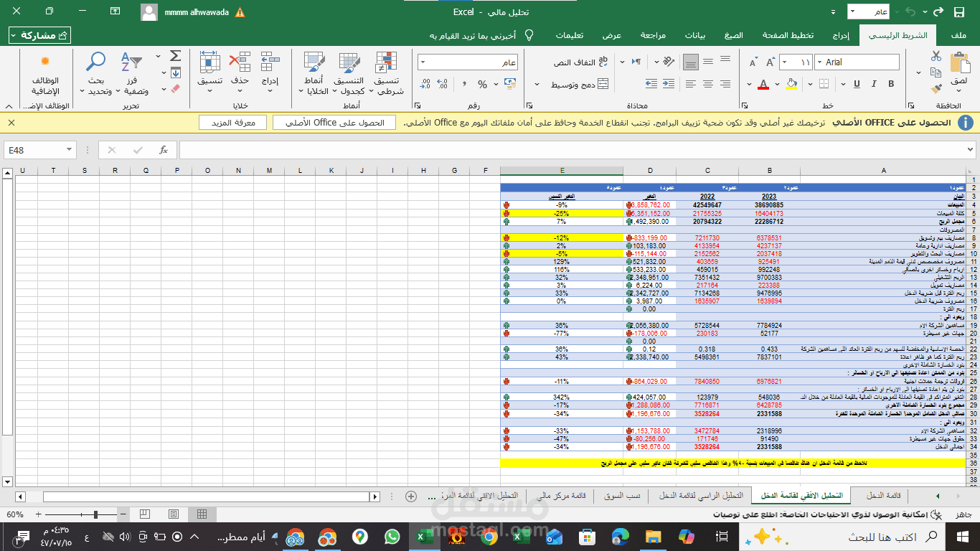
Task: Switch to الصيغ (Formulas) tab
Action: point(734,35)
